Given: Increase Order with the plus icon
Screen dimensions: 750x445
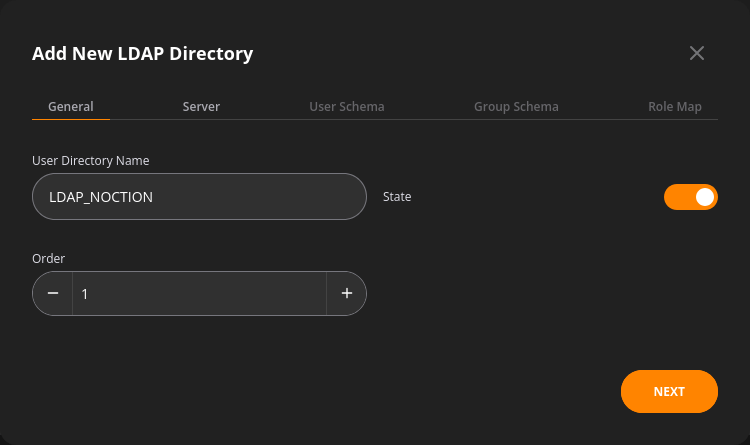Looking at the screenshot, I should (347, 293).
